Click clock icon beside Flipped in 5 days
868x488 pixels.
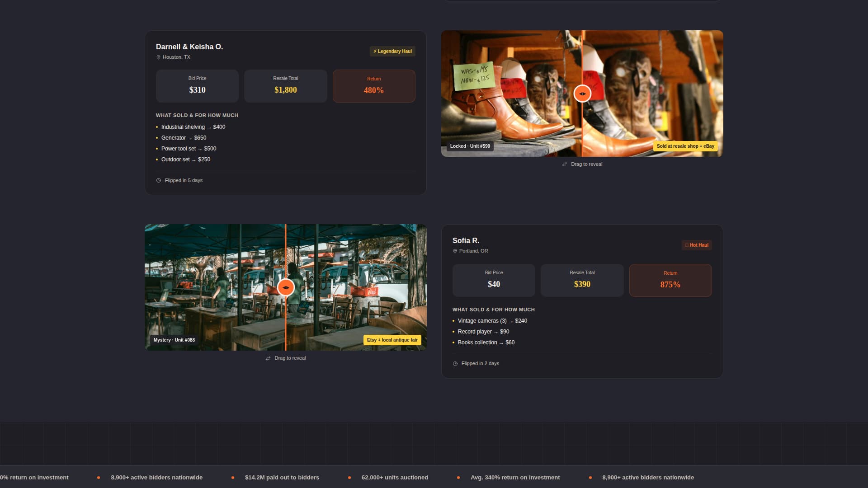159,180
